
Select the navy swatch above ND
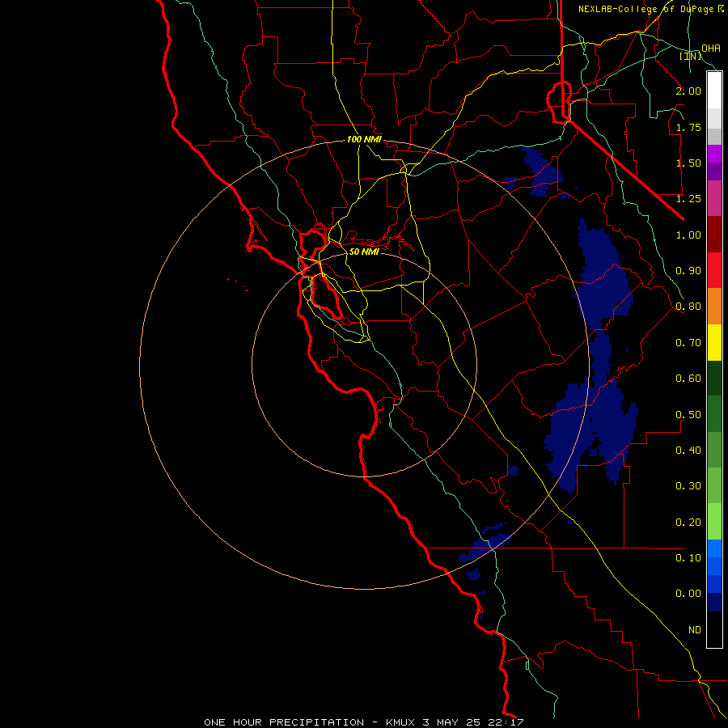(x=714, y=603)
